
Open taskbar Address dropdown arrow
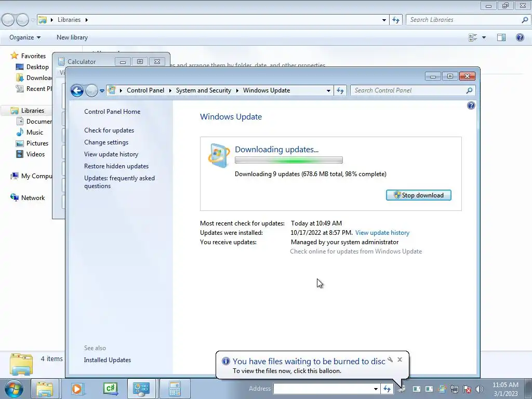(x=376, y=389)
